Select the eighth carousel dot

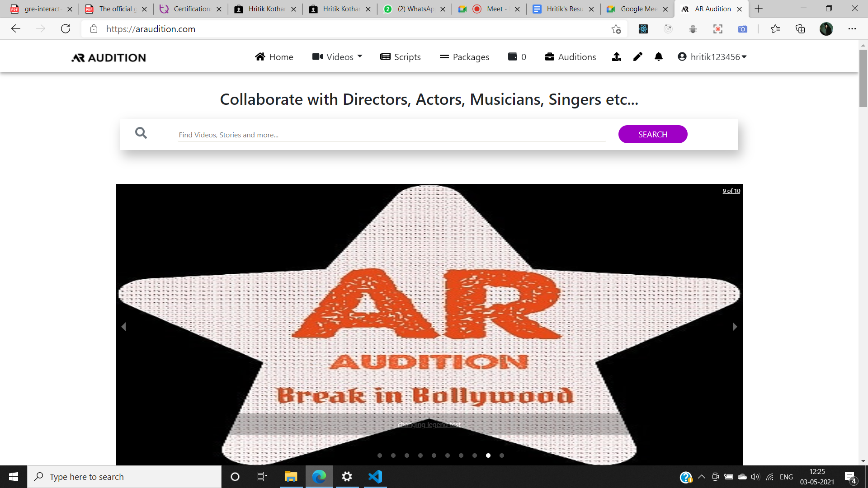click(x=475, y=455)
